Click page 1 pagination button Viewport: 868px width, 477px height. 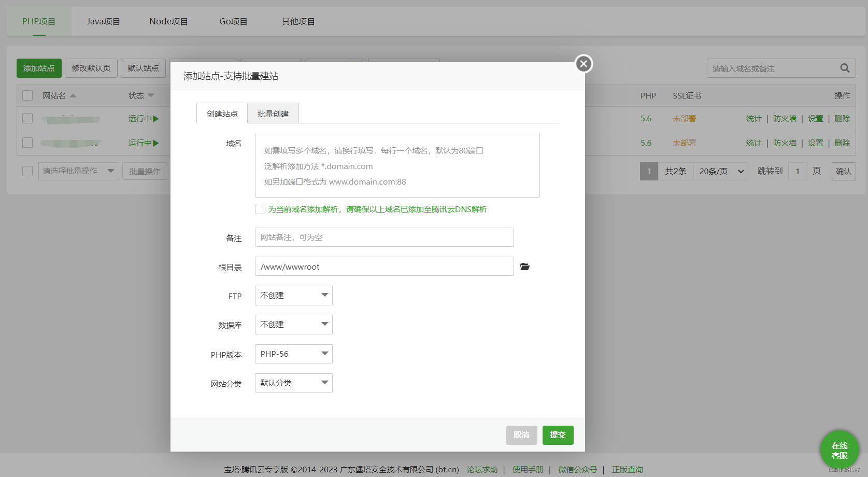click(649, 171)
